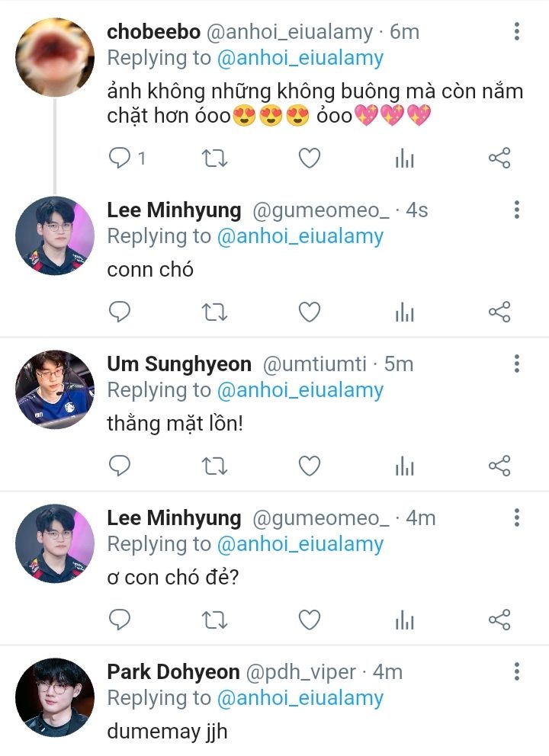
Task: Like the chobeebo tweet with heart icon
Action: [x=309, y=158]
